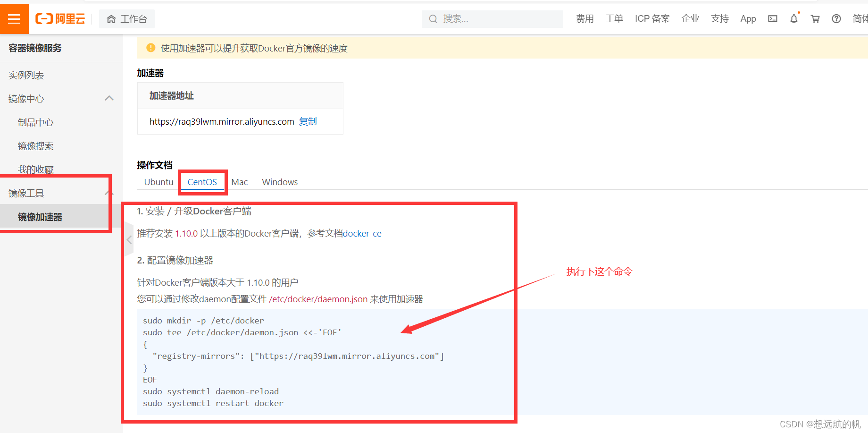Open the hamburger navigation menu
The height and width of the screenshot is (433, 868).
(x=14, y=19)
